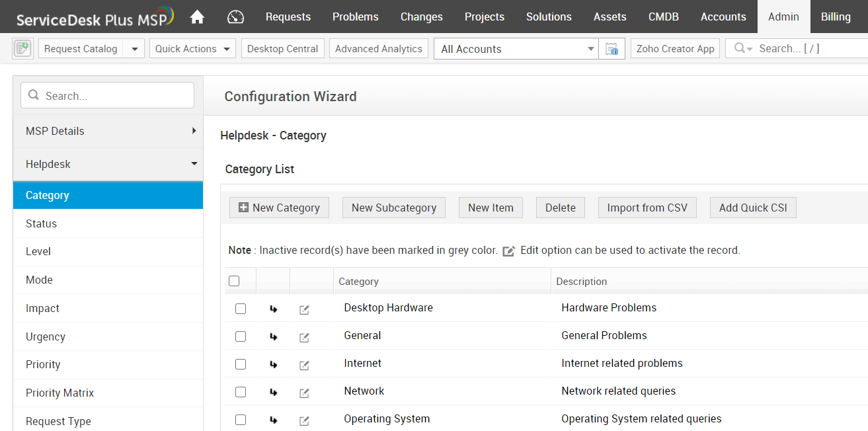Select the Operating System row checkbox
868x431 pixels.
tap(241, 420)
